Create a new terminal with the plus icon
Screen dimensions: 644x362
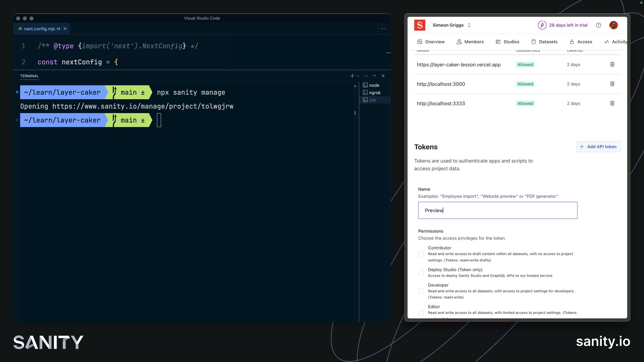[x=352, y=76]
